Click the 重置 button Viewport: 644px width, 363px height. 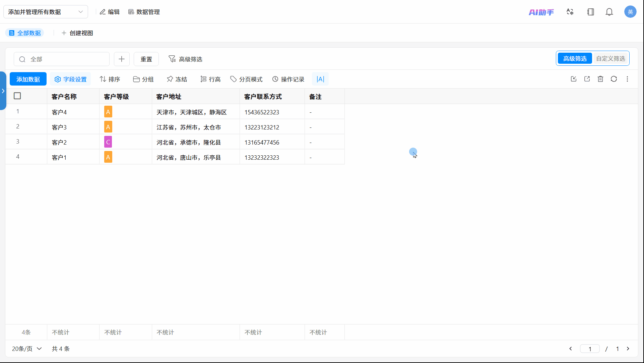pyautogui.click(x=146, y=59)
